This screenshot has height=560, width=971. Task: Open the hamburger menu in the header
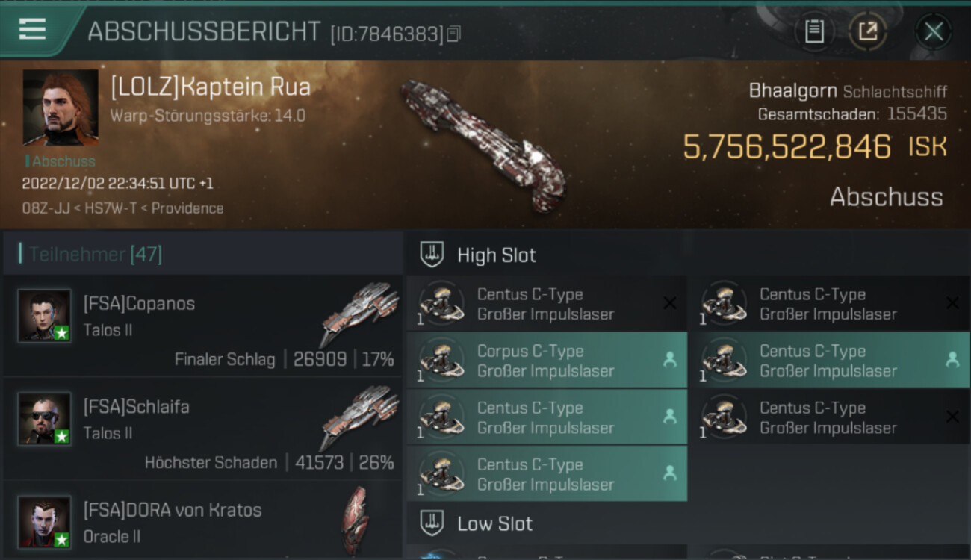point(32,30)
